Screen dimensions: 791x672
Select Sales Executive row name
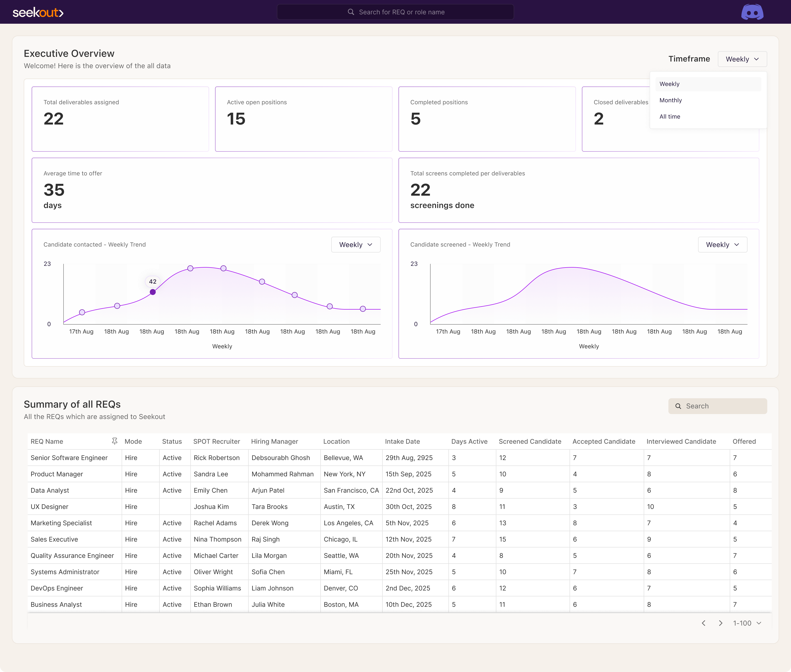(x=54, y=539)
